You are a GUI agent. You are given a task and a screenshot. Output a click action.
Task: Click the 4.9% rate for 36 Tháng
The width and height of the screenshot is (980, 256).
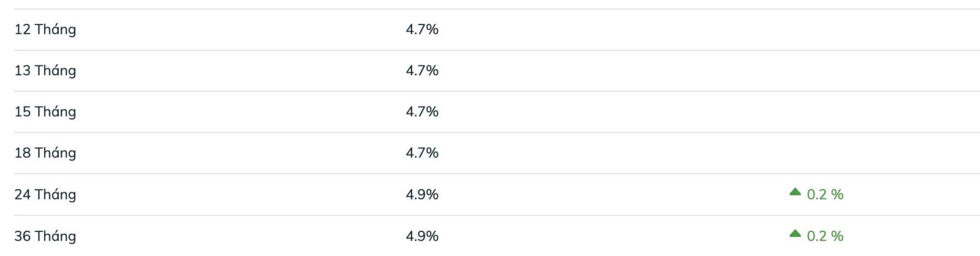(422, 236)
